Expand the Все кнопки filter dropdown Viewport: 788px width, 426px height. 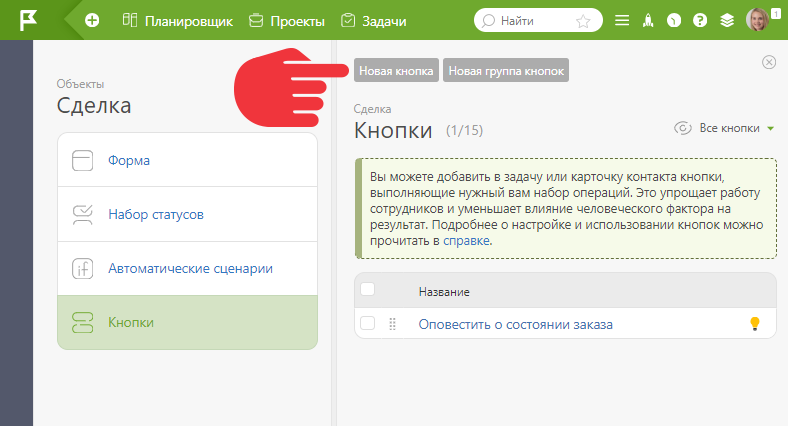point(724,128)
